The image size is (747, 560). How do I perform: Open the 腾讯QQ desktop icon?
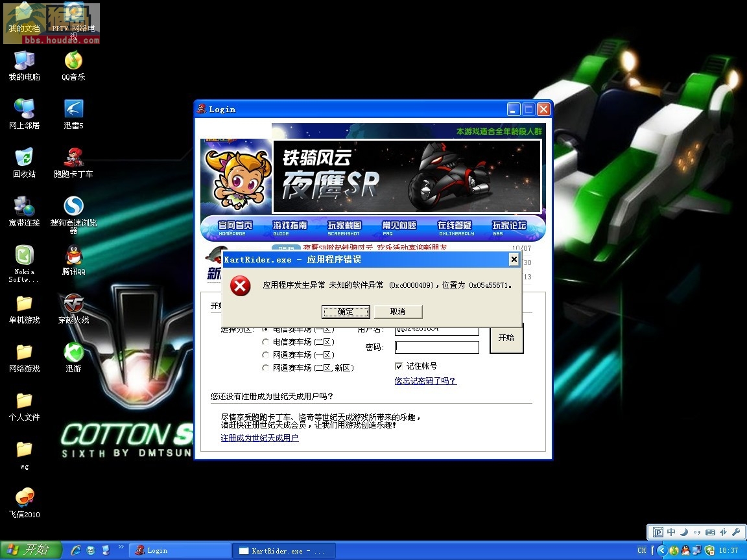pyautogui.click(x=73, y=259)
